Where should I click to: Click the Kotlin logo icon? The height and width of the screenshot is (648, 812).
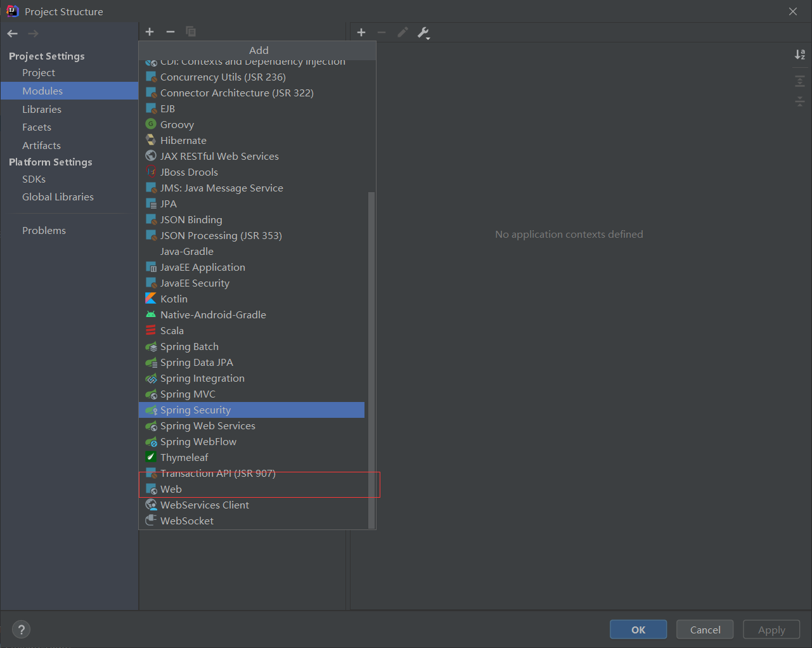[151, 299]
